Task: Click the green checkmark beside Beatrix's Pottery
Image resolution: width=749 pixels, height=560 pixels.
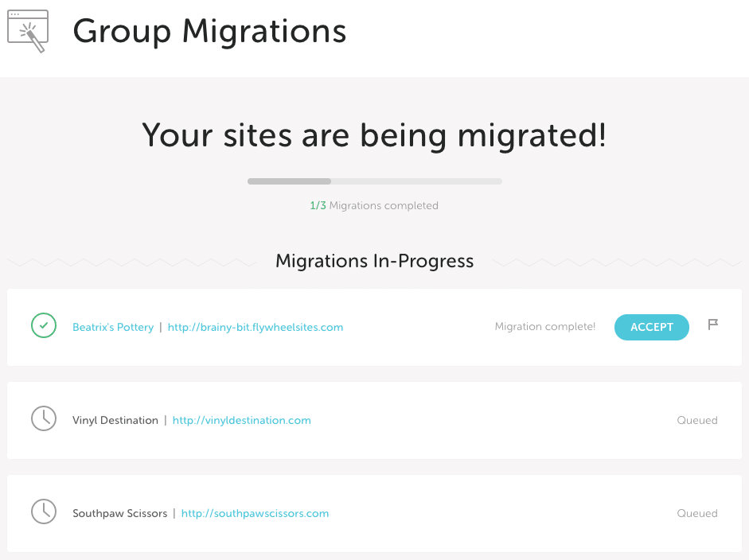Action: coord(44,326)
